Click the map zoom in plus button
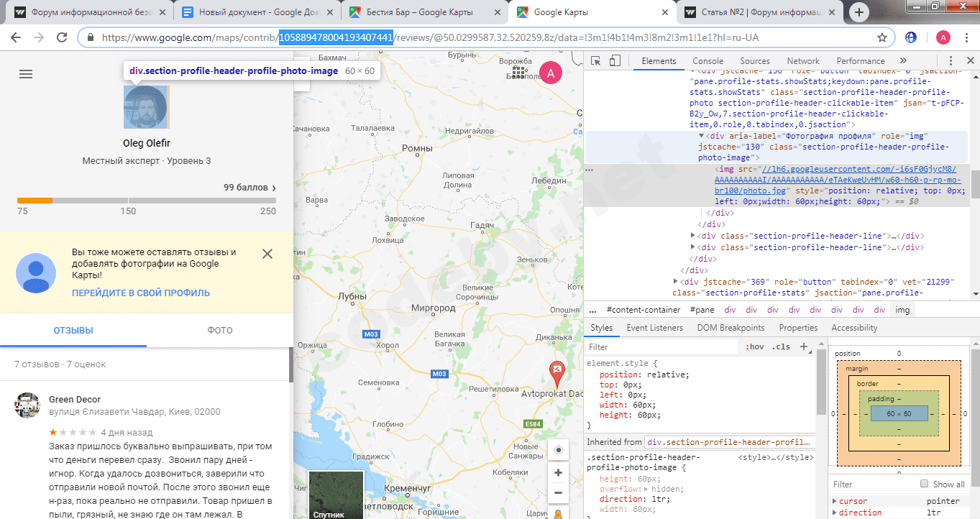 click(x=558, y=473)
